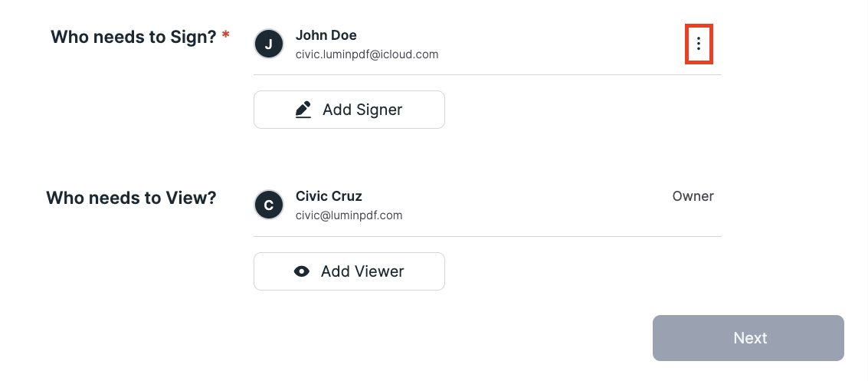The height and width of the screenshot is (381, 868).
Task: Click the John Doe signer name
Action: point(326,35)
